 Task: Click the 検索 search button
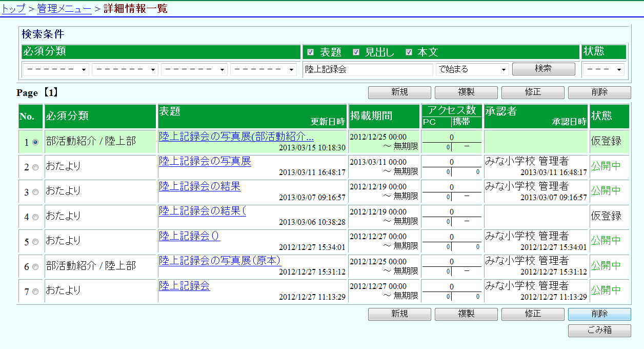click(x=544, y=69)
